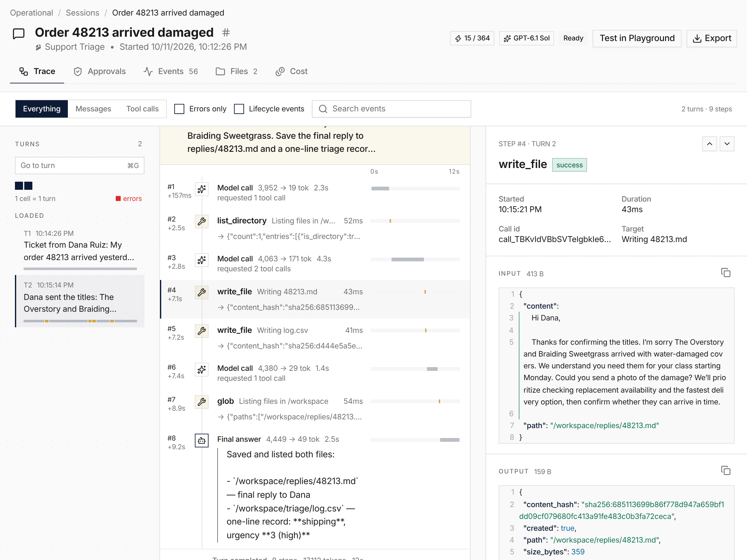Toggle the Lifecycle events checkbox
The image size is (747, 560).
click(239, 109)
